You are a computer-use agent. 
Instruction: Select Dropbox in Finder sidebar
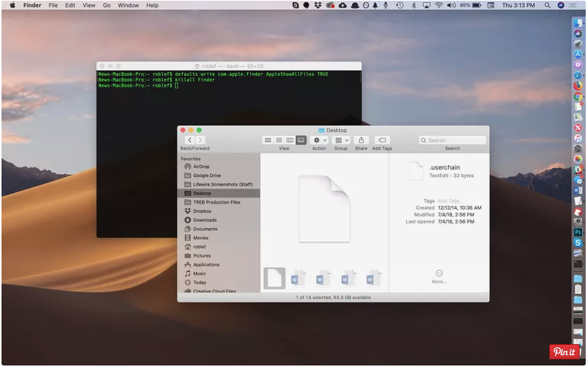click(x=219, y=211)
